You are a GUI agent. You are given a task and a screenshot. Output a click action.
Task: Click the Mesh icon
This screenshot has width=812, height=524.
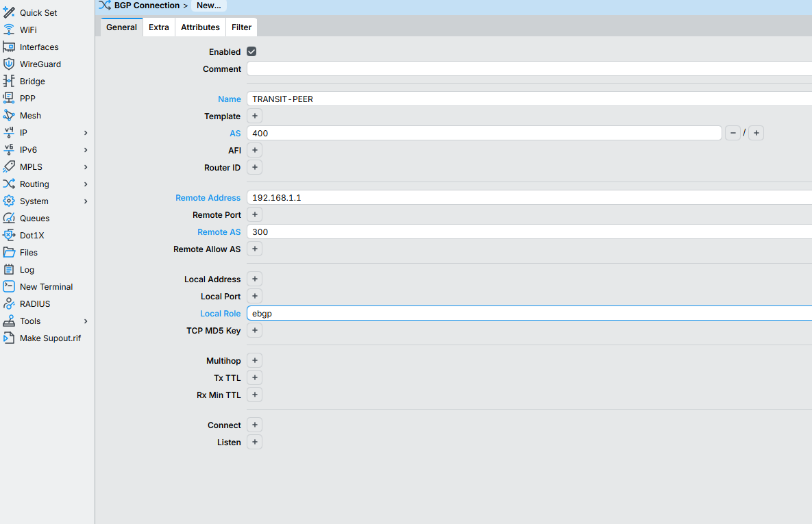tap(9, 115)
